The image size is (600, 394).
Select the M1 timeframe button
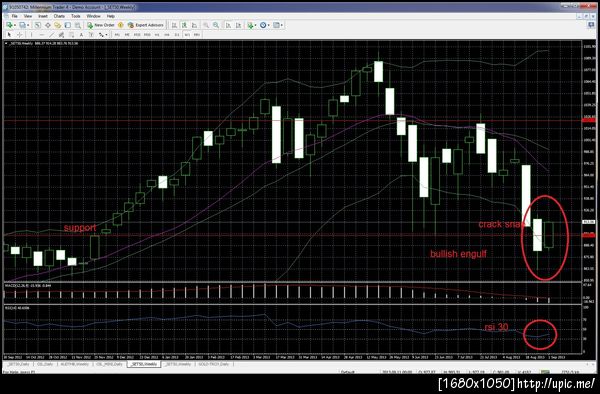point(117,34)
